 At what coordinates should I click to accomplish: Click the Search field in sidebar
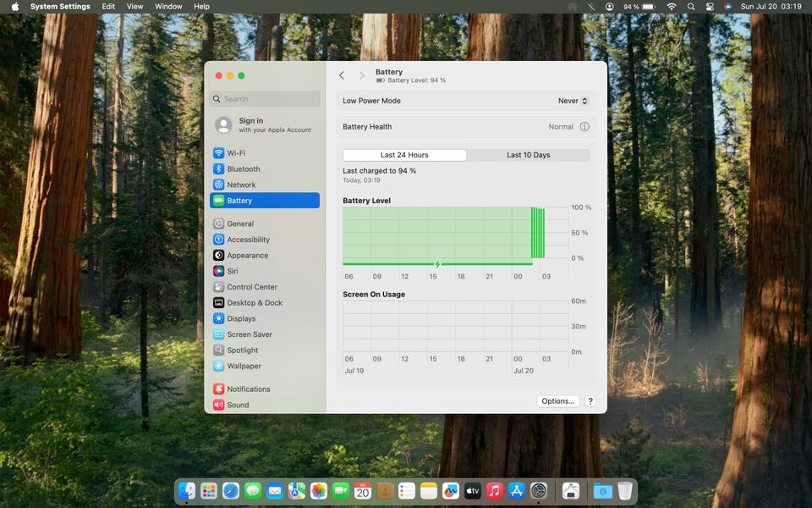pos(265,99)
